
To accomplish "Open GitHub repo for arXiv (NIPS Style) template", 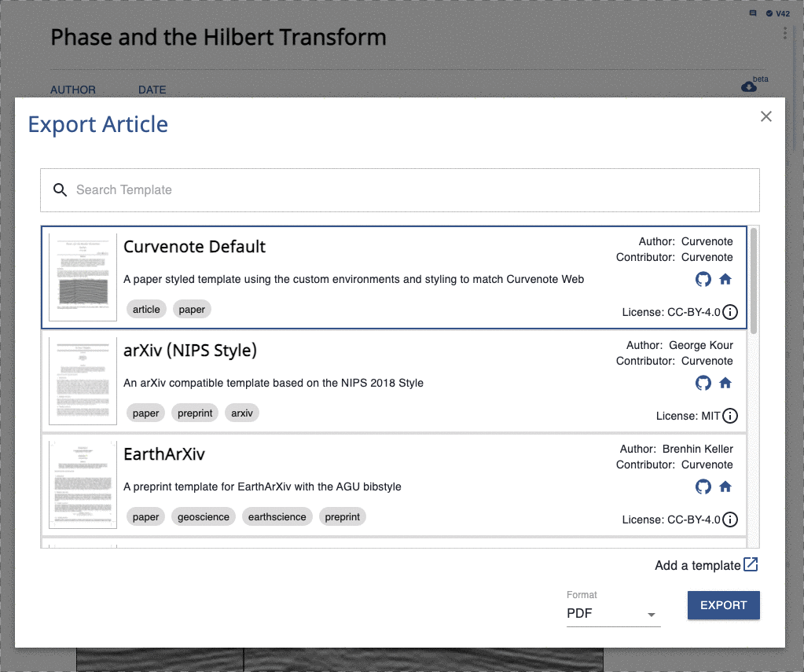I will pyautogui.click(x=703, y=383).
